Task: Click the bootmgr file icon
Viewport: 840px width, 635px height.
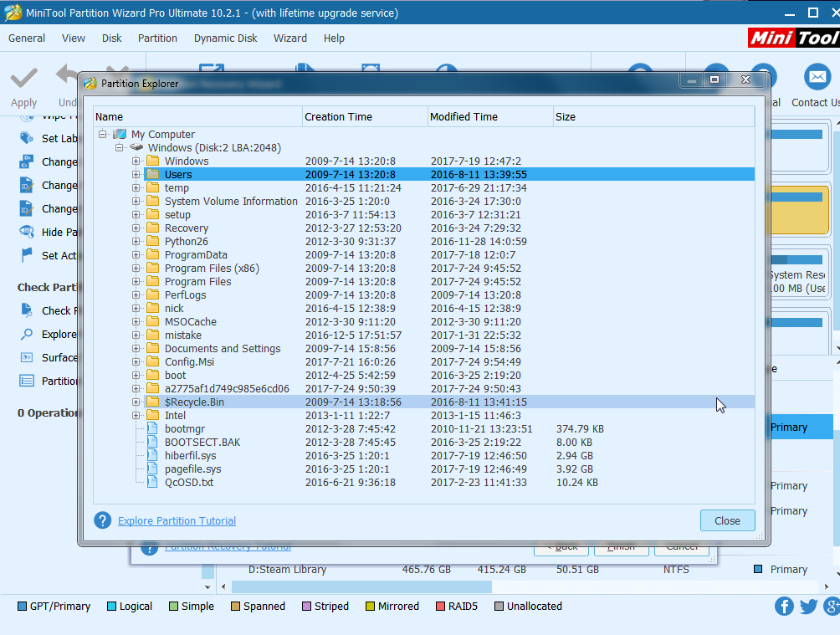Action: point(152,428)
